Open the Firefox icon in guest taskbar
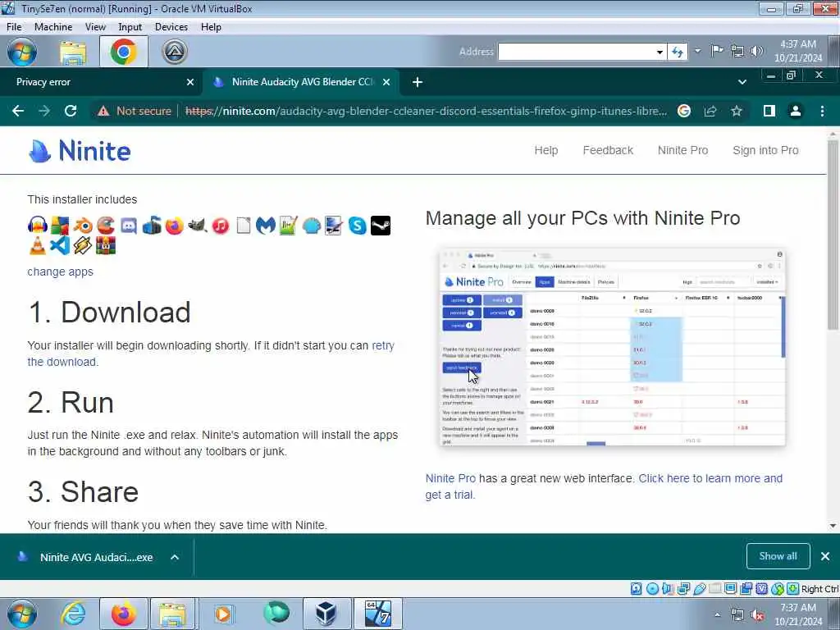 (124, 614)
